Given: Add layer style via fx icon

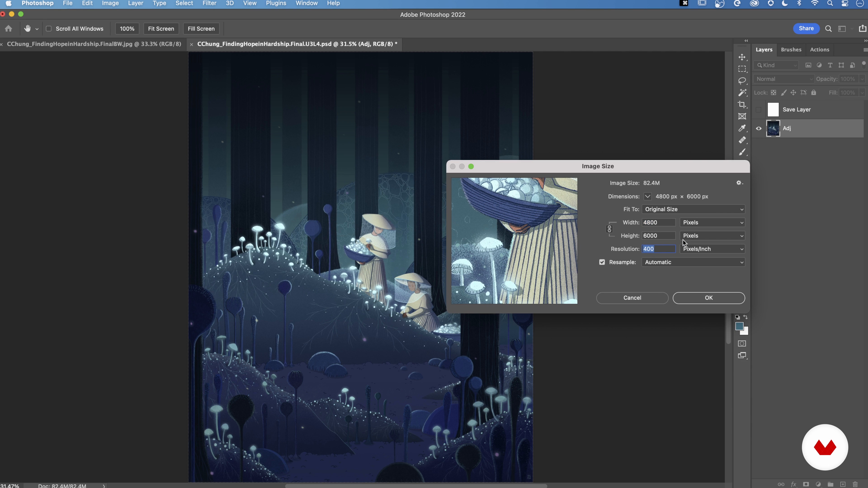Looking at the screenshot, I should [x=794, y=484].
